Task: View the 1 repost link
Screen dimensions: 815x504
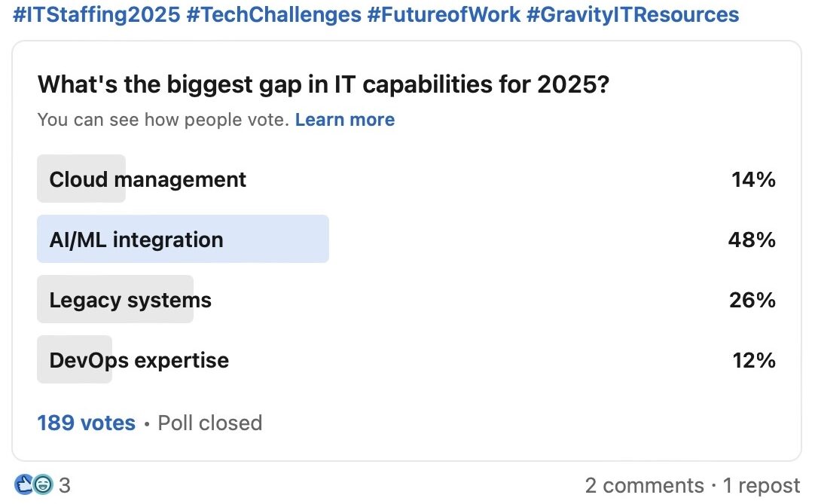Action: (762, 485)
